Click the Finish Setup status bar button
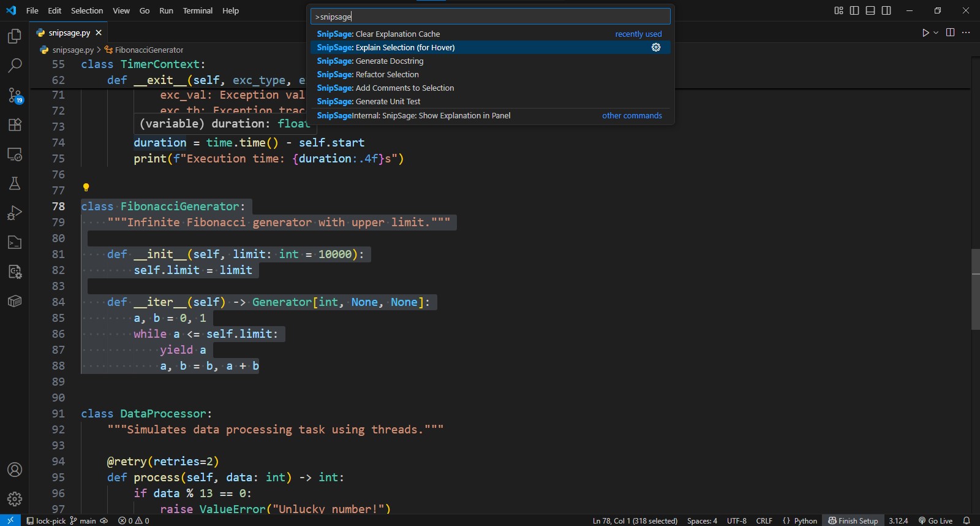This screenshot has height=526, width=980. [x=853, y=520]
